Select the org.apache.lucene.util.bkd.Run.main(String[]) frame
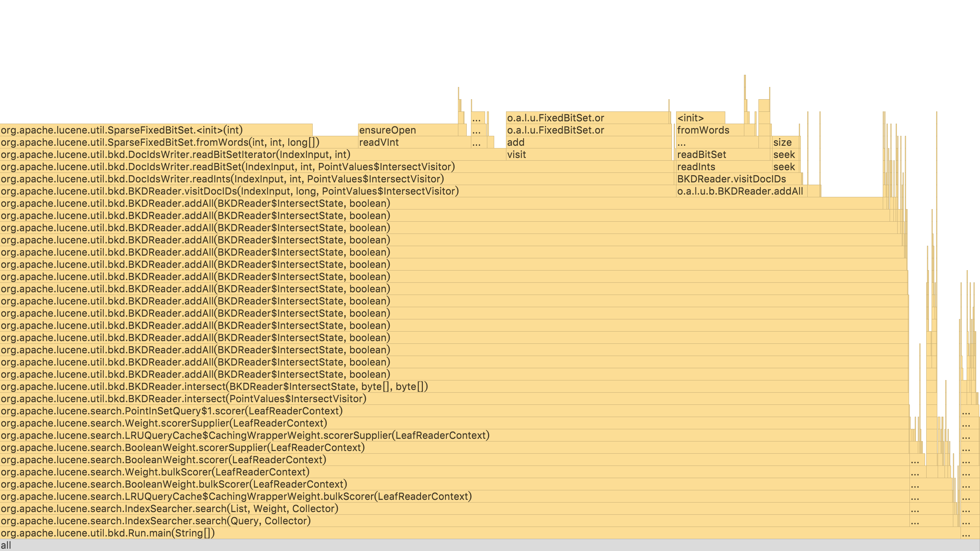980x551 pixels. tap(480, 533)
